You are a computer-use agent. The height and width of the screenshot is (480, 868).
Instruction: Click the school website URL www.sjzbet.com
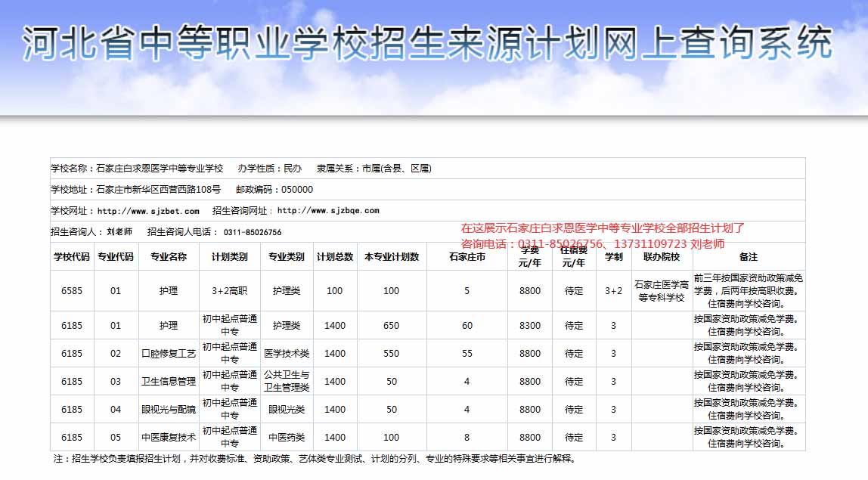coord(148,211)
